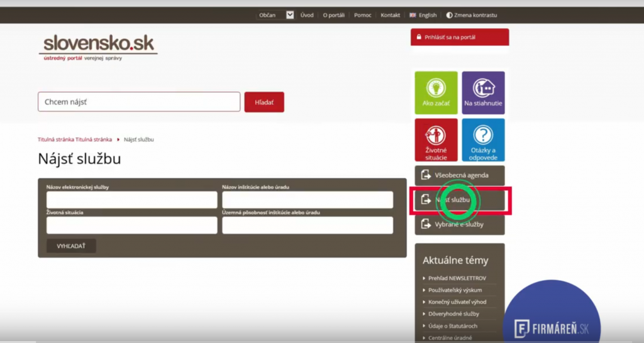Focus Názov elektronickej služby field
Viewport: 644px width, 343px height.
[132, 200]
